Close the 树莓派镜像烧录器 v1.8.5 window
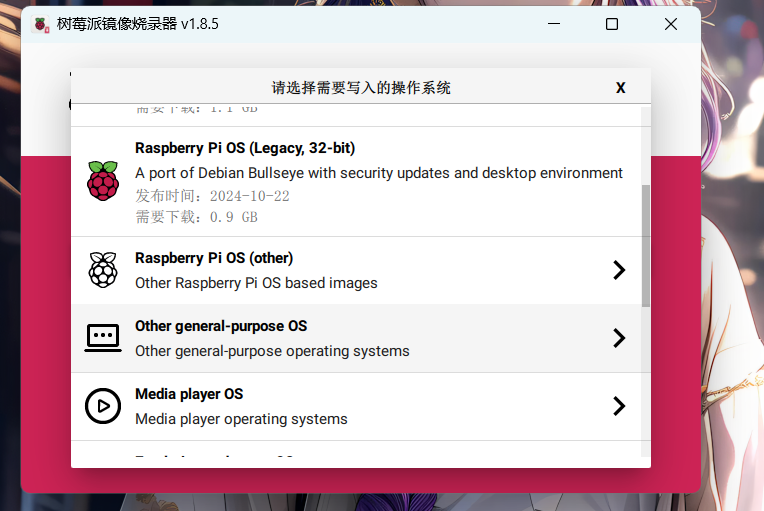This screenshot has width=764, height=511. pos(671,24)
